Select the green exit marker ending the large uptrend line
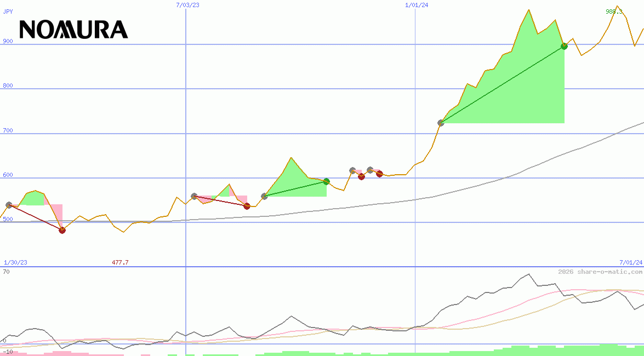Image resolution: width=644 pixels, height=356 pixels. point(564,47)
